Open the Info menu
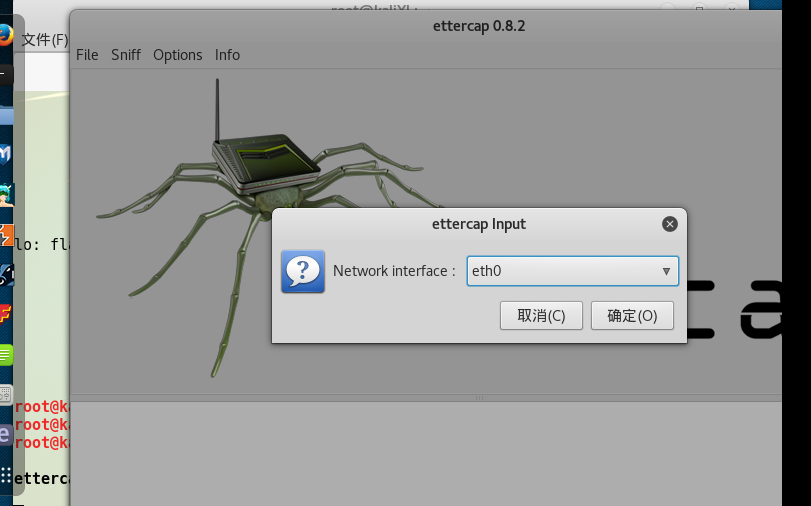811x506 pixels. tap(227, 55)
